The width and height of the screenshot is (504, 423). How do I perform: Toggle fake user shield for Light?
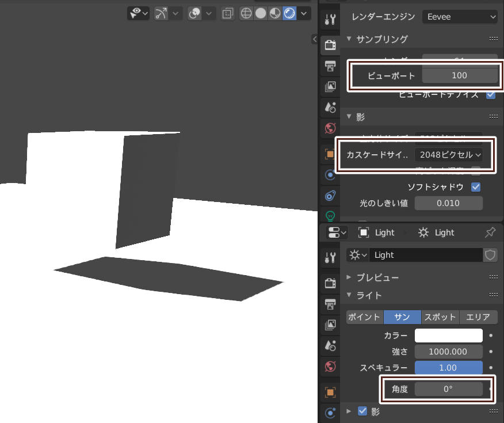pyautogui.click(x=490, y=255)
